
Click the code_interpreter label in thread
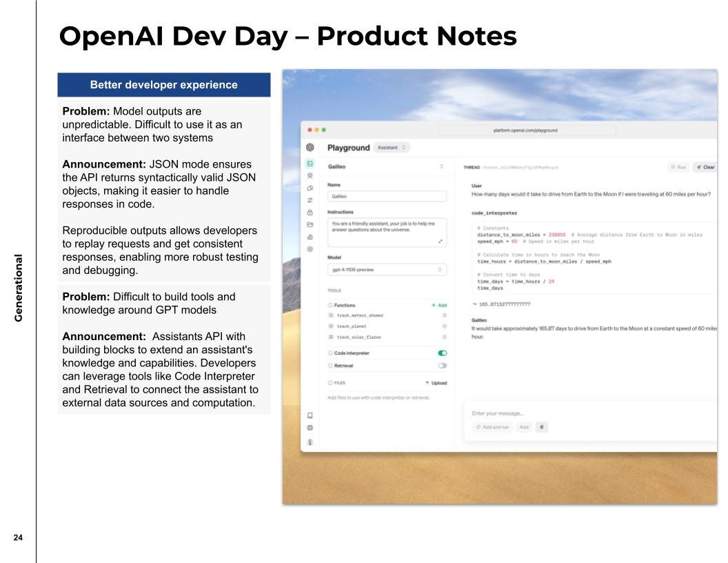[x=494, y=213]
